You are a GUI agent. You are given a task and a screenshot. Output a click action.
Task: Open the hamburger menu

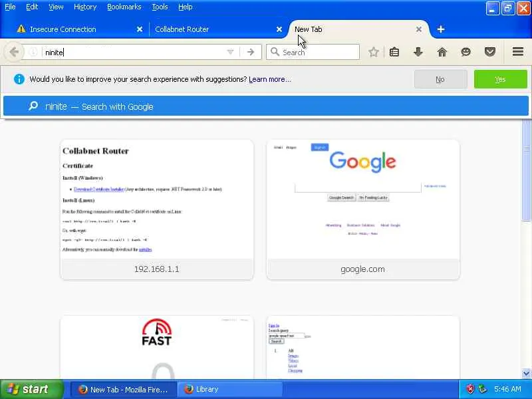tap(517, 52)
